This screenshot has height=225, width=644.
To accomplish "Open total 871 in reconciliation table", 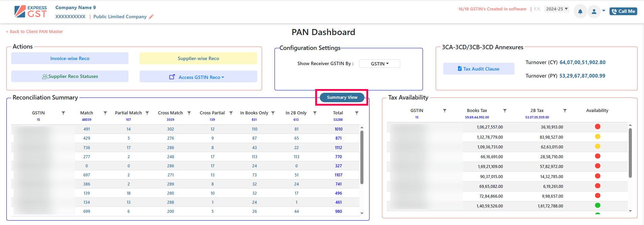I will click(x=338, y=138).
